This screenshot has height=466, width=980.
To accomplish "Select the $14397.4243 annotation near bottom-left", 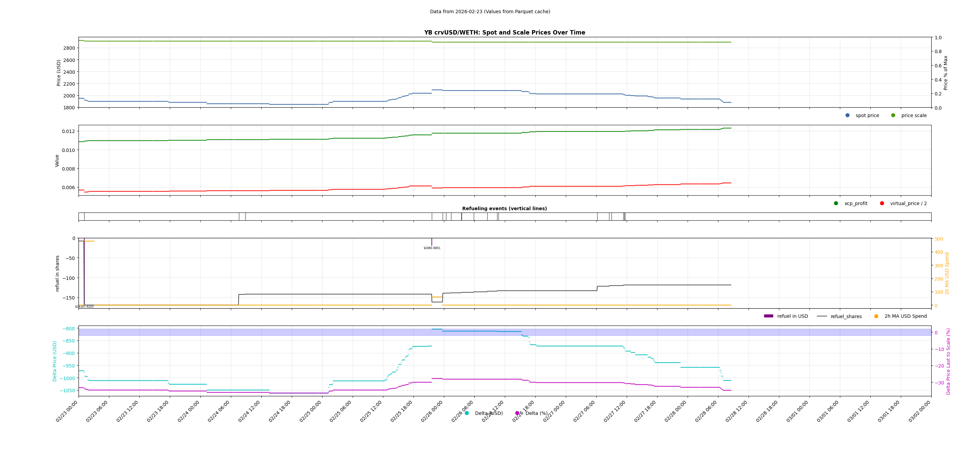I will [84, 307].
